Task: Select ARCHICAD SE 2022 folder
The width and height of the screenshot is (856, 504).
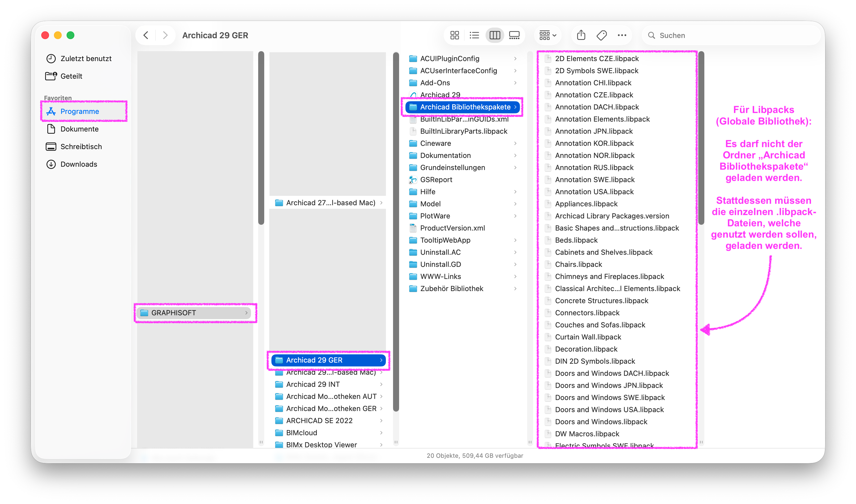Action: (x=328, y=420)
